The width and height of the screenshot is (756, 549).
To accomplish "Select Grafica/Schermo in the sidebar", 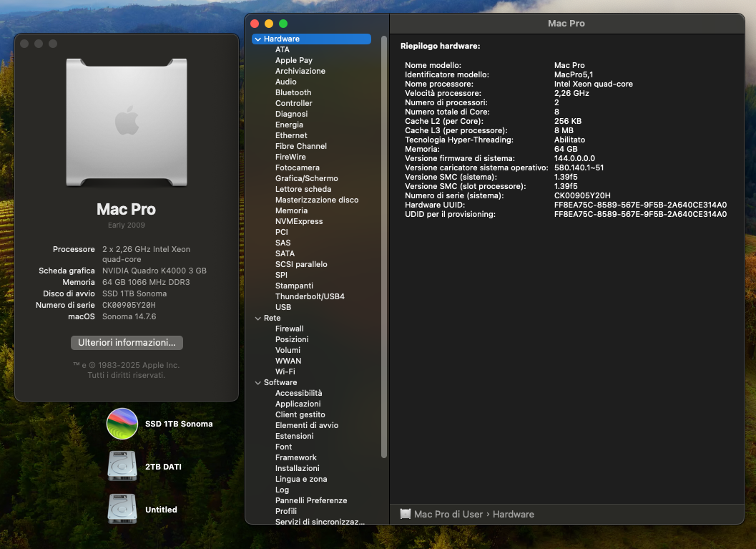I will [x=307, y=178].
